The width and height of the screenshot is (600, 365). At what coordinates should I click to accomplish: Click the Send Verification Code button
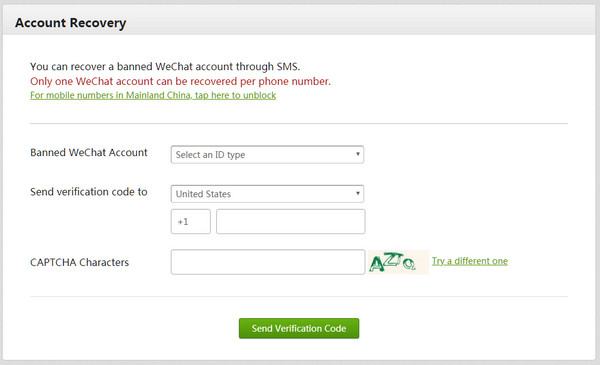299,328
